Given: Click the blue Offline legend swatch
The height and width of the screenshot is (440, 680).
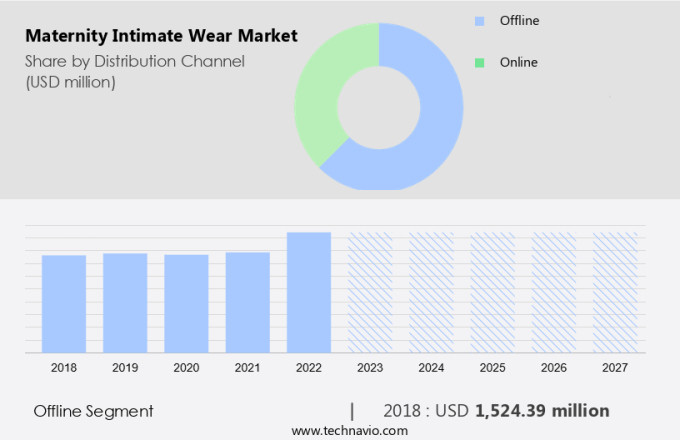Looking at the screenshot, I should coord(479,20).
